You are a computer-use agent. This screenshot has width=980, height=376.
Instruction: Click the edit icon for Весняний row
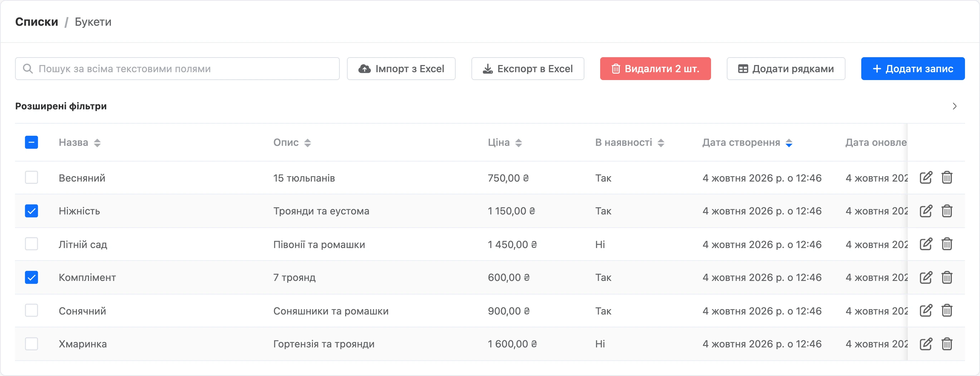coord(926,178)
